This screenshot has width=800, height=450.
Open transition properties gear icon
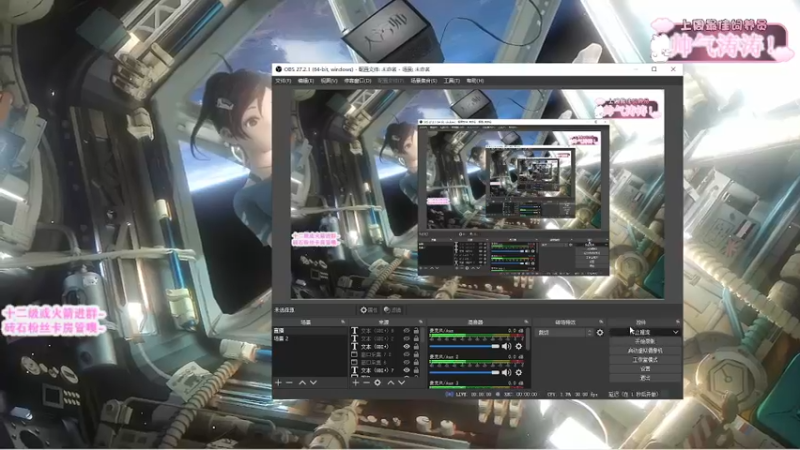pos(600,332)
